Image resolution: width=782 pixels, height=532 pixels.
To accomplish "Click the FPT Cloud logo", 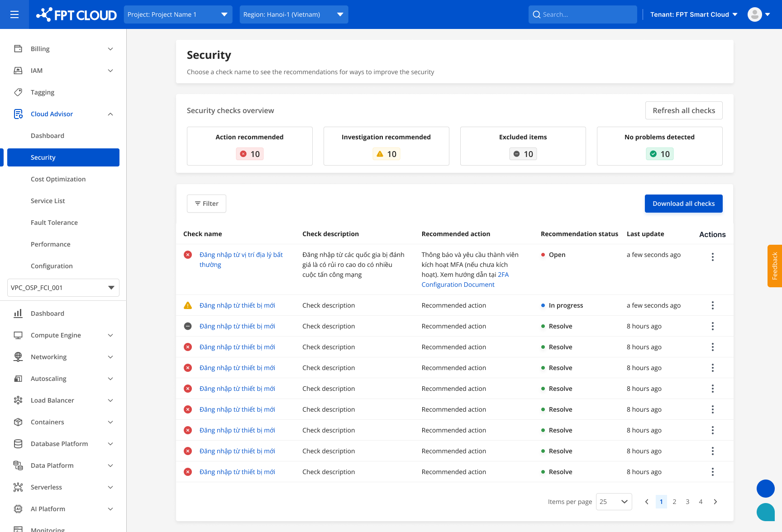I will (x=76, y=14).
